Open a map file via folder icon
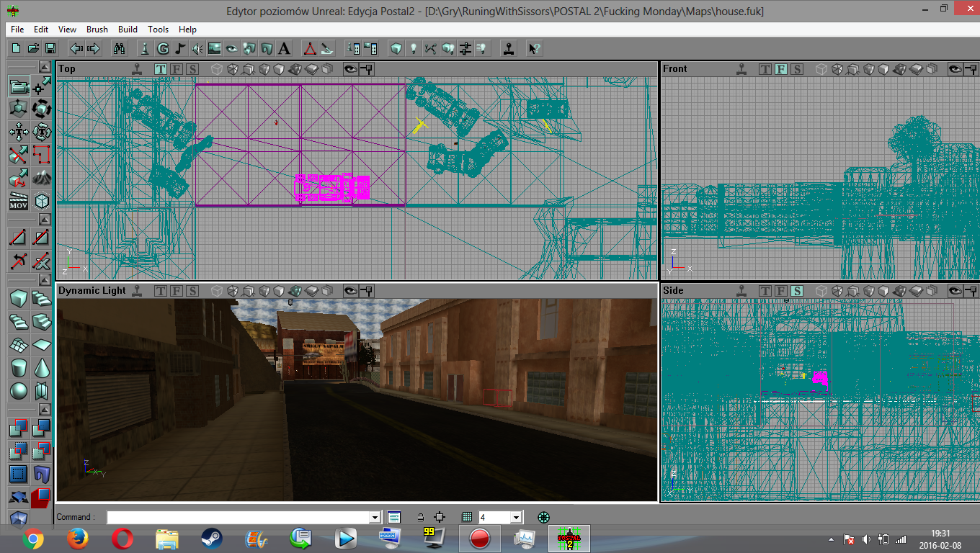This screenshot has width=980, height=553. tap(33, 48)
